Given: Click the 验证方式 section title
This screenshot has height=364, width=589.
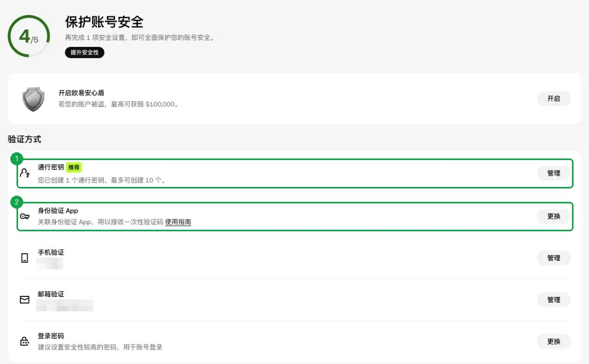Looking at the screenshot, I should (x=24, y=139).
